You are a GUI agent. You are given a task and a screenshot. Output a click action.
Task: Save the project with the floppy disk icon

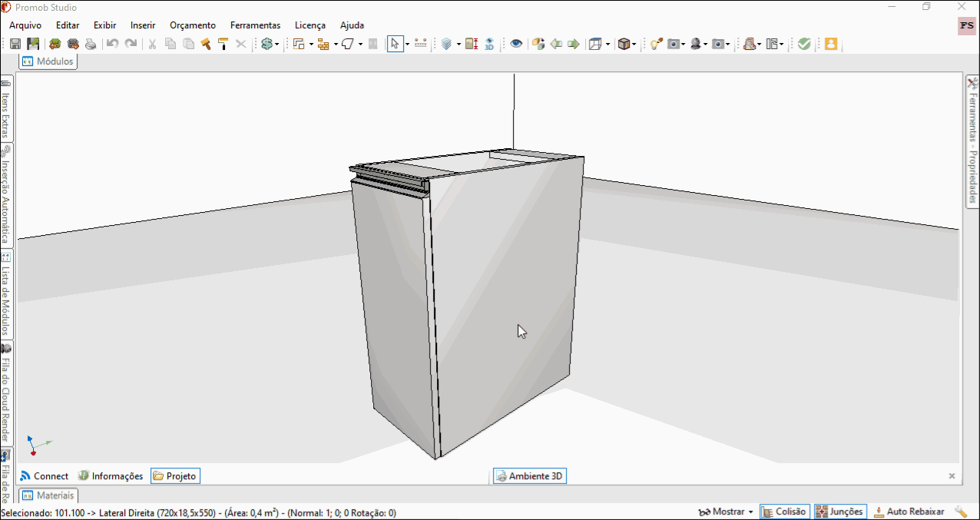click(x=15, y=45)
